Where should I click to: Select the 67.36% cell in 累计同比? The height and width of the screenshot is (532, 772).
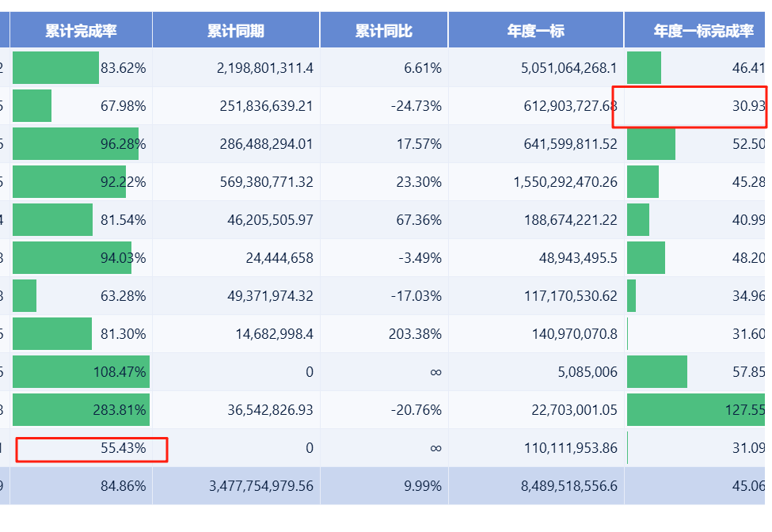(x=420, y=220)
